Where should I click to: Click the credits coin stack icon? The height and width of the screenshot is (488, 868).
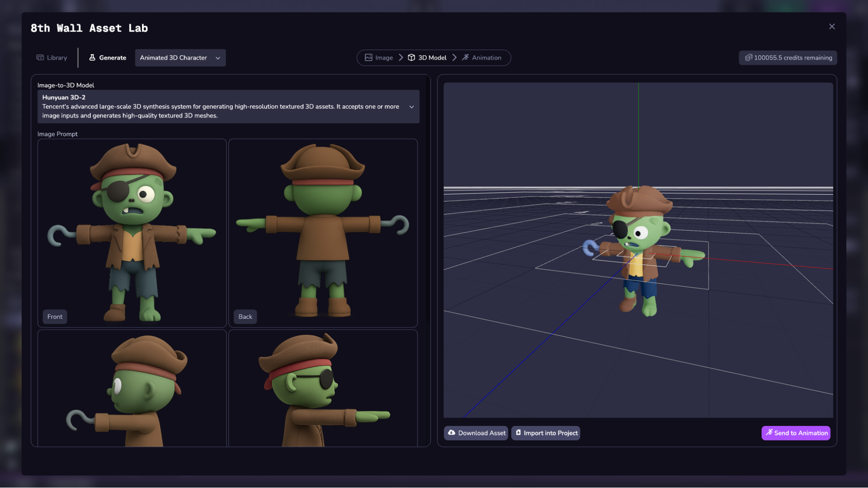(749, 58)
